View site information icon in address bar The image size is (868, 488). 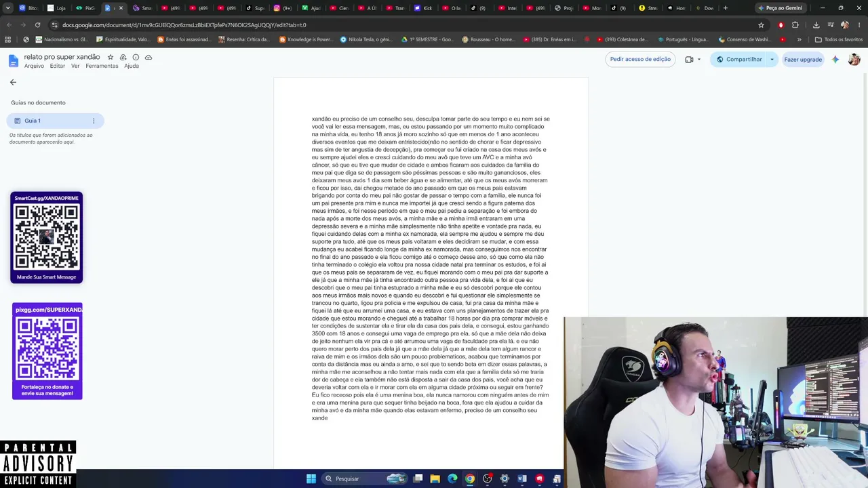coord(54,25)
